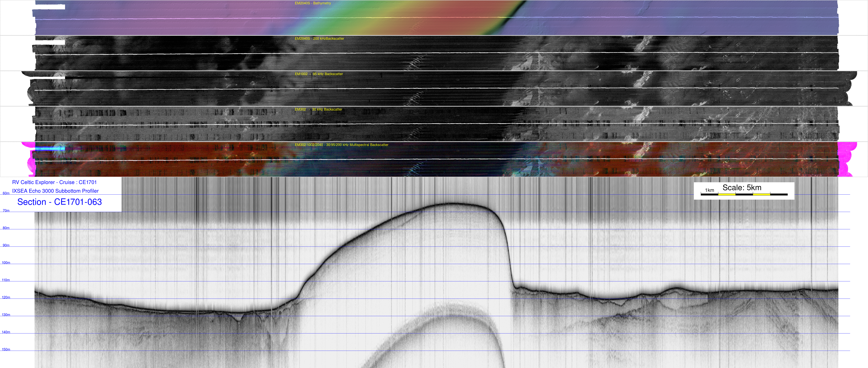The width and height of the screenshot is (868, 368).
Task: Click the IXSEA Echo 3000 Subbottom Profiler text
Action: click(55, 191)
